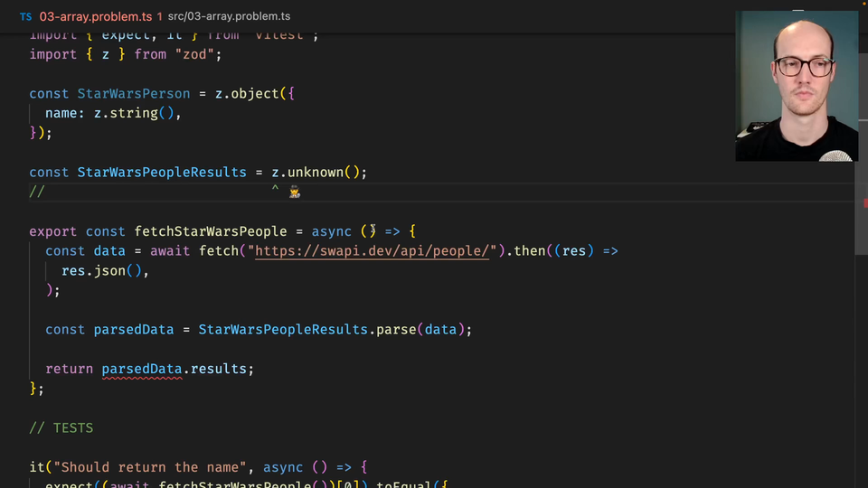Click the // TESTS comment line
This screenshot has height=488, width=868.
(x=61, y=427)
